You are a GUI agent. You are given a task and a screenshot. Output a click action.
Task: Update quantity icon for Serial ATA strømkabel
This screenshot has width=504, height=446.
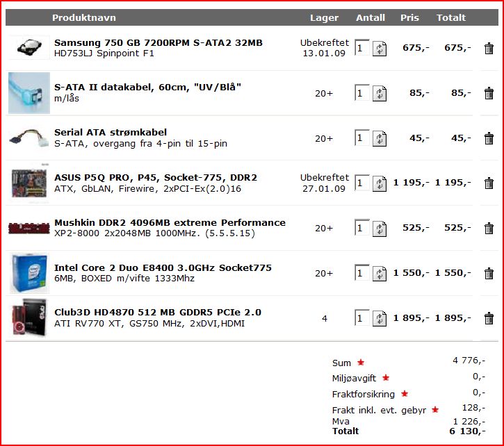point(380,138)
